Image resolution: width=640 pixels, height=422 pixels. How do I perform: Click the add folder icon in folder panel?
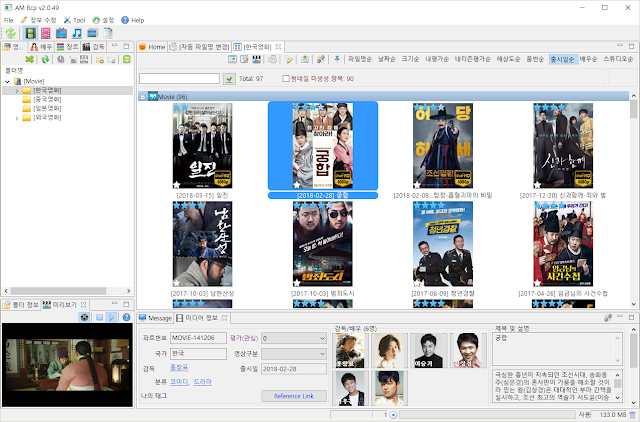(x=100, y=60)
